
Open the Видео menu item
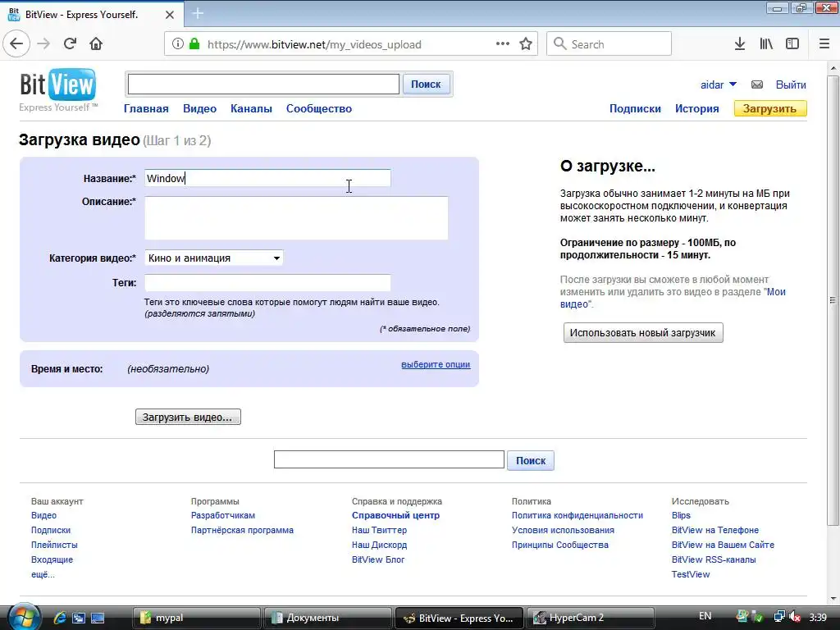pos(200,109)
